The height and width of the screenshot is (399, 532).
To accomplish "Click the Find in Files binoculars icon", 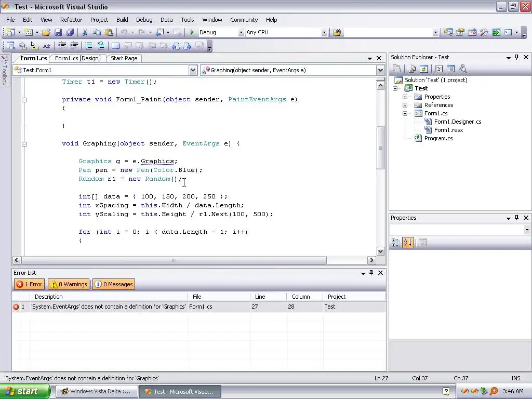I will click(337, 32).
